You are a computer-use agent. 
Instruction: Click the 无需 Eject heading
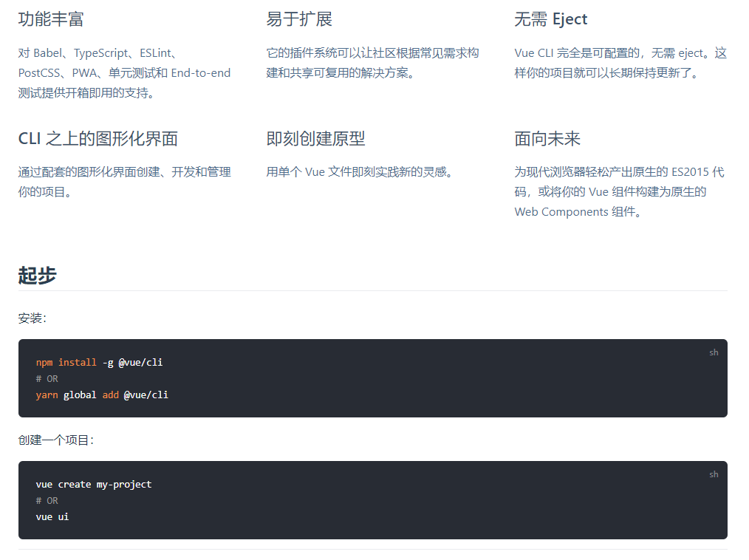(x=551, y=19)
